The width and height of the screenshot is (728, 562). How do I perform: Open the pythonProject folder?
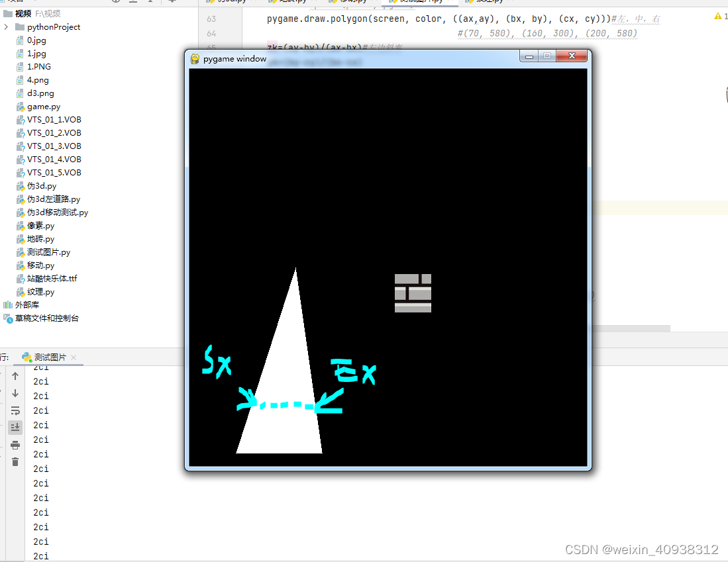click(x=47, y=27)
